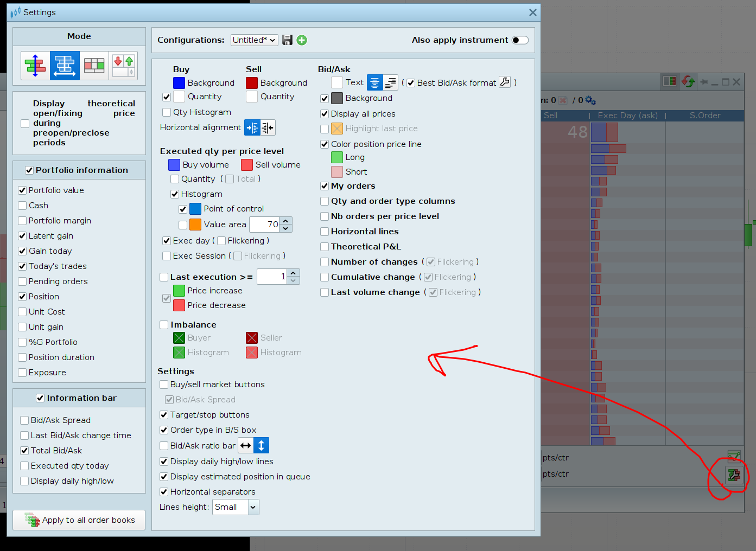Check the Imbalance option
This screenshot has height=551, width=756.
click(x=164, y=325)
